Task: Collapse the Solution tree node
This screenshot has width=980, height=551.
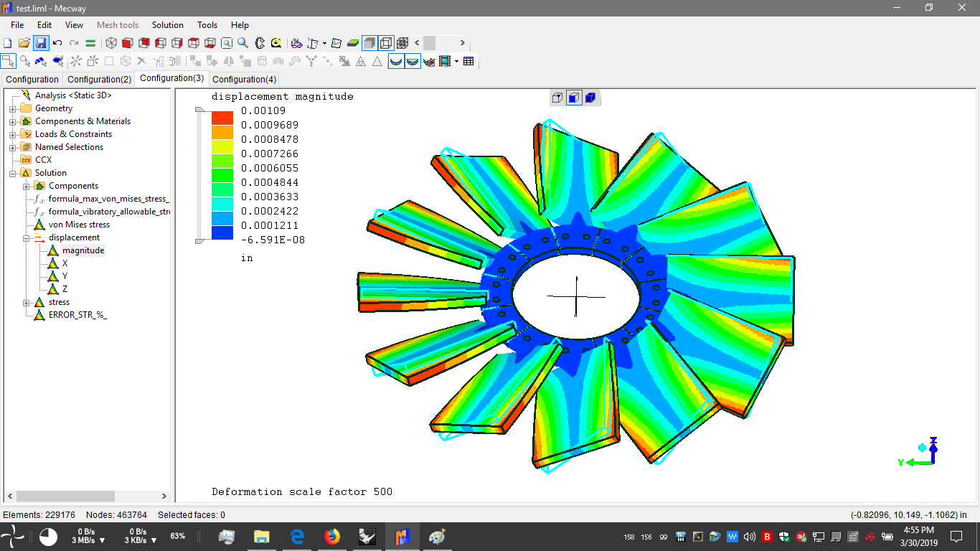Action: tap(12, 174)
